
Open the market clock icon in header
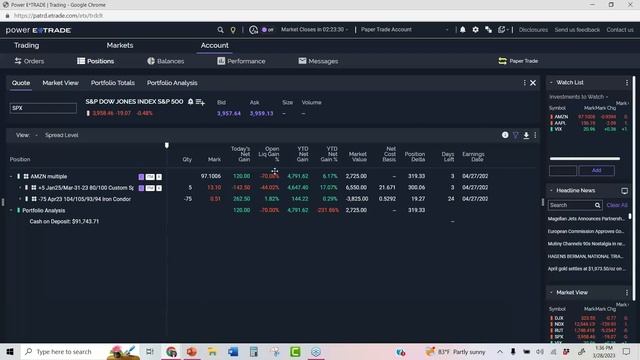pos(253,30)
